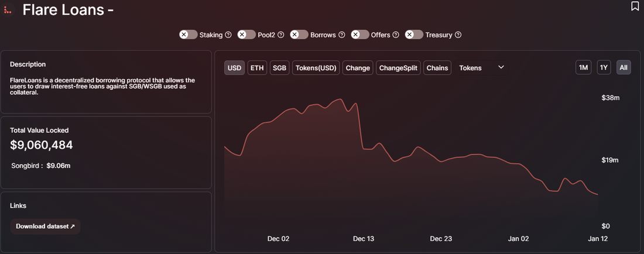Set chart range to 1Y
Image resolution: width=644 pixels, height=254 pixels.
(x=604, y=68)
